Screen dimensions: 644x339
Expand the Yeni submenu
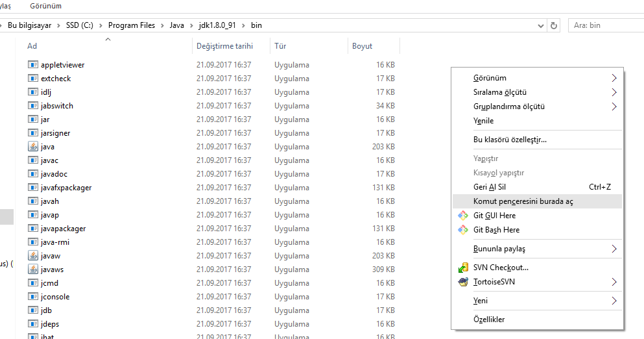point(614,301)
